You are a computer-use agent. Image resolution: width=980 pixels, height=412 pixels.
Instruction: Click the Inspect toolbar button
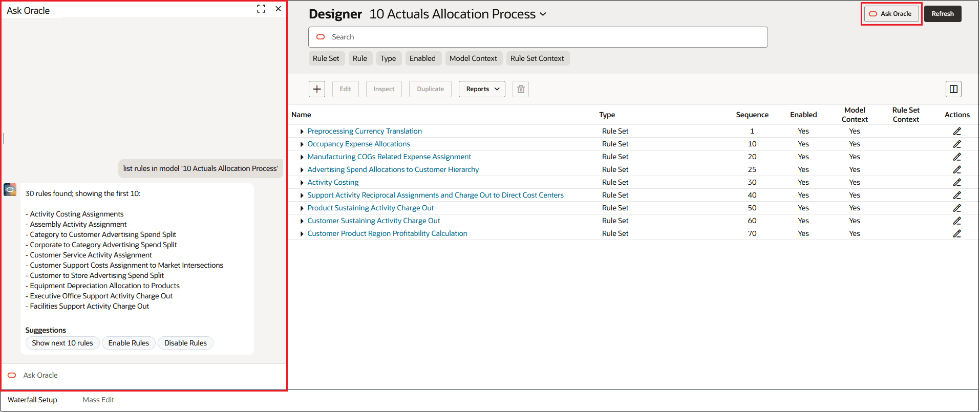click(x=384, y=89)
